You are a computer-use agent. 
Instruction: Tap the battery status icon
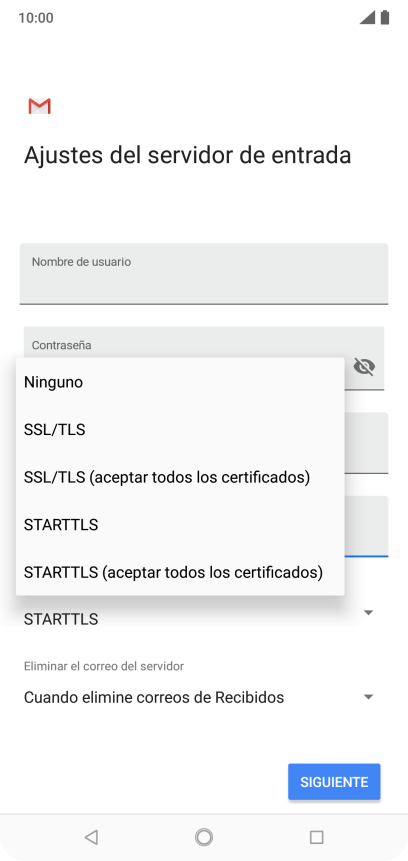point(385,18)
